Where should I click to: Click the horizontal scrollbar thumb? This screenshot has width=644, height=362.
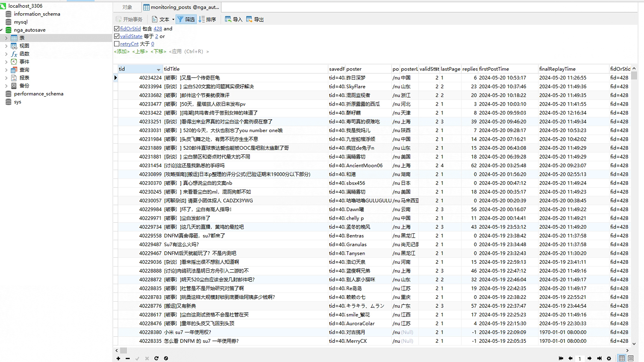coord(124,350)
